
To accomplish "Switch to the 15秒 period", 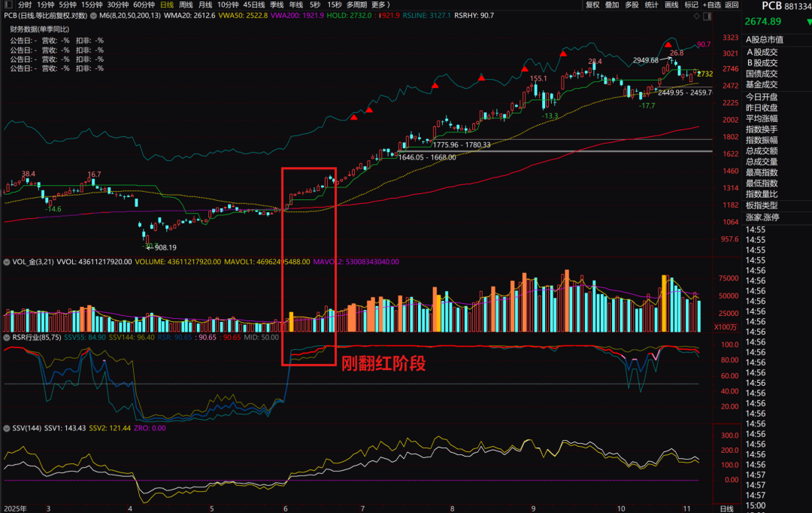I will coord(334,5).
